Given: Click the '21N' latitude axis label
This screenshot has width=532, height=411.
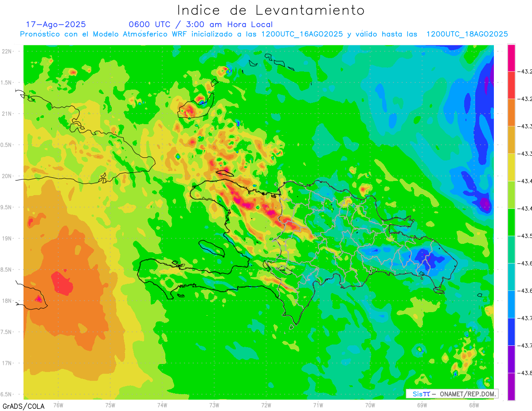Looking at the screenshot, I should (x=8, y=114).
